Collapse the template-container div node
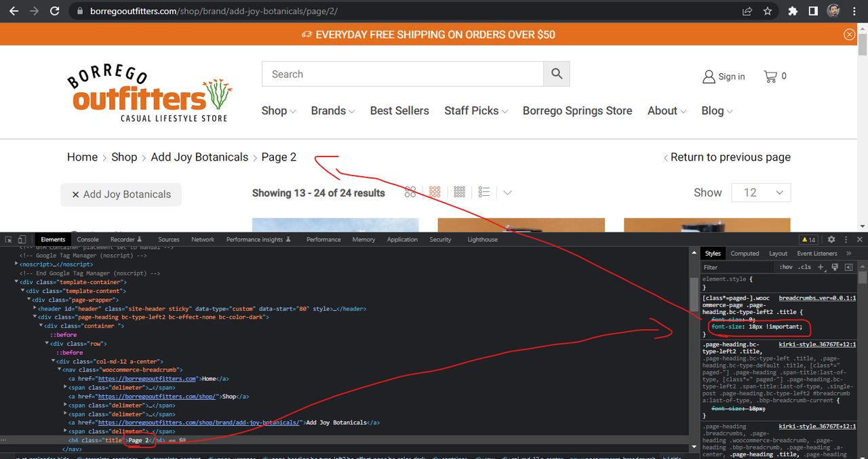The height and width of the screenshot is (459, 868). (x=16, y=282)
